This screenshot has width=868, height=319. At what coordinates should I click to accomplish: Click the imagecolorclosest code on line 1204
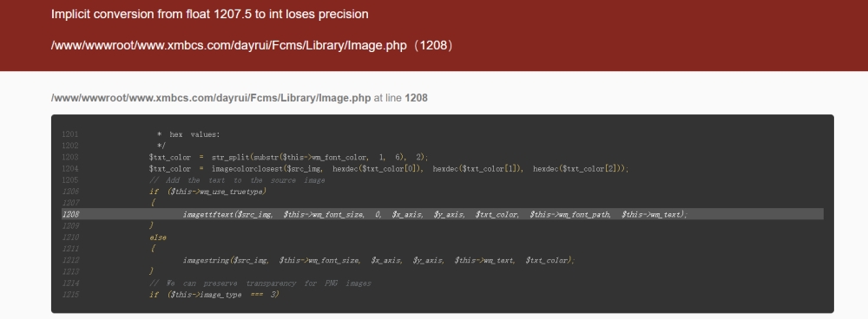389,169
